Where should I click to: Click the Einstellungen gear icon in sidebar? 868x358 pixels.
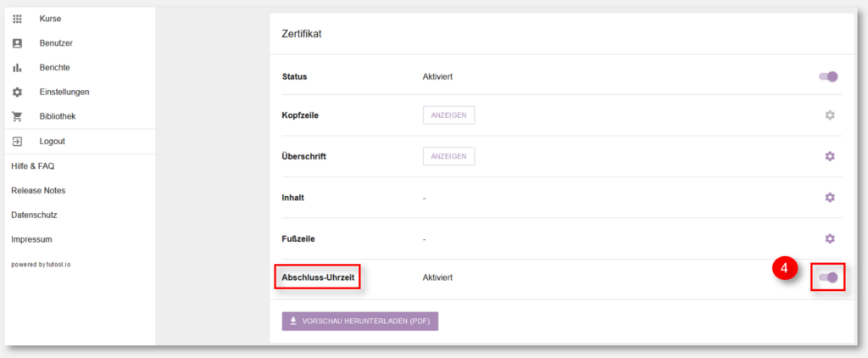pyautogui.click(x=17, y=92)
